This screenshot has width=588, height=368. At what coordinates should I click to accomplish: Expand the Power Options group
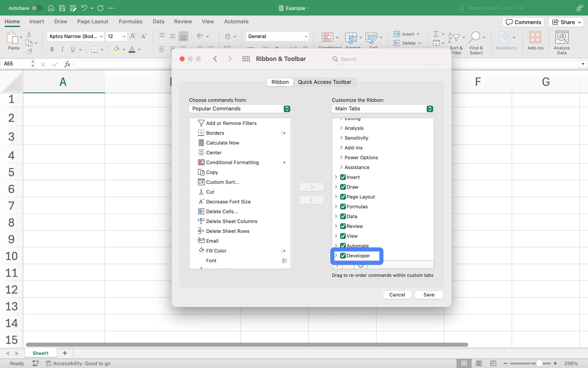click(x=341, y=157)
